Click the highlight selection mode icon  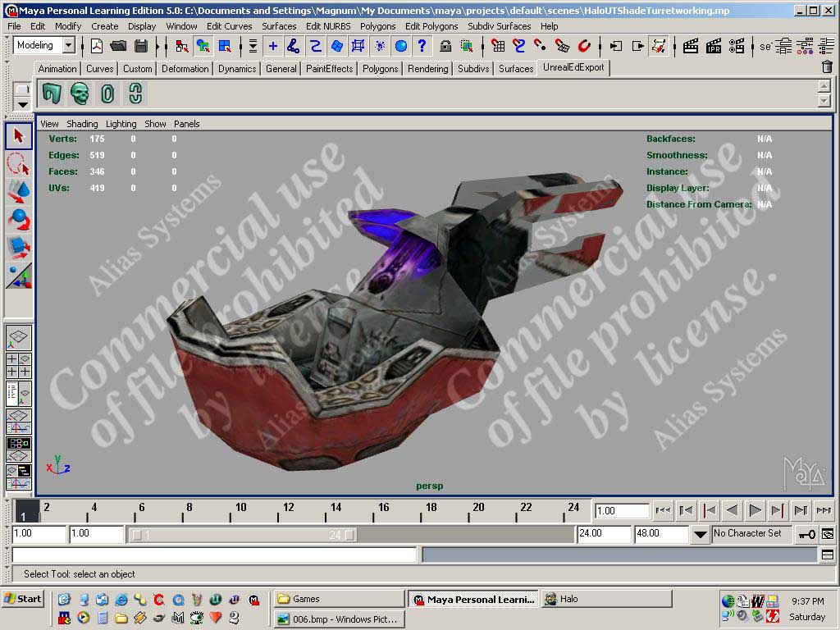pyautogui.click(x=467, y=46)
